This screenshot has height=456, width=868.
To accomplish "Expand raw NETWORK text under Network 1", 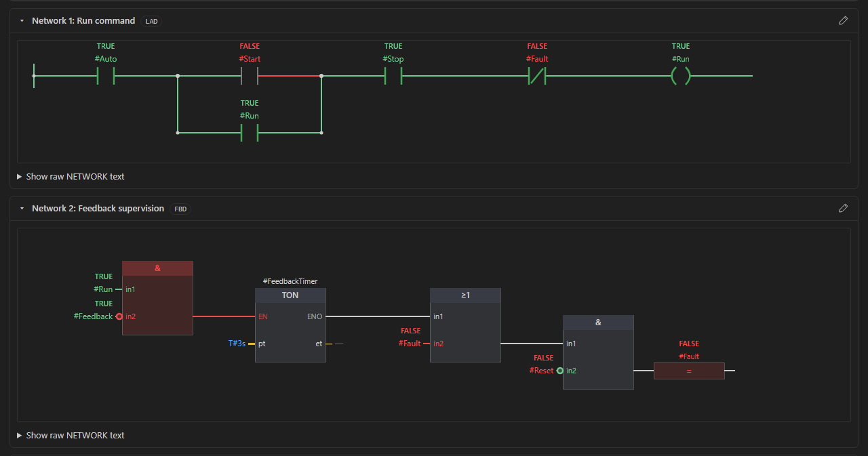I will [71, 176].
